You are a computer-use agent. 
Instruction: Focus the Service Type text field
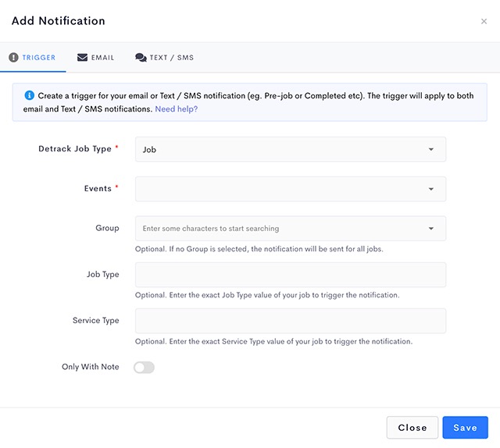[291, 321]
